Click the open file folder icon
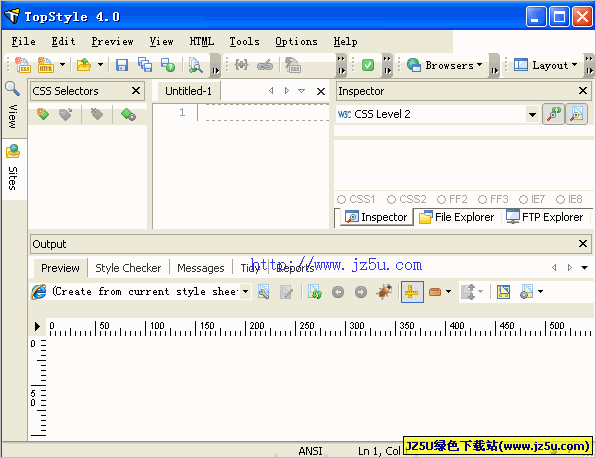This screenshot has width=596, height=458. [84, 65]
